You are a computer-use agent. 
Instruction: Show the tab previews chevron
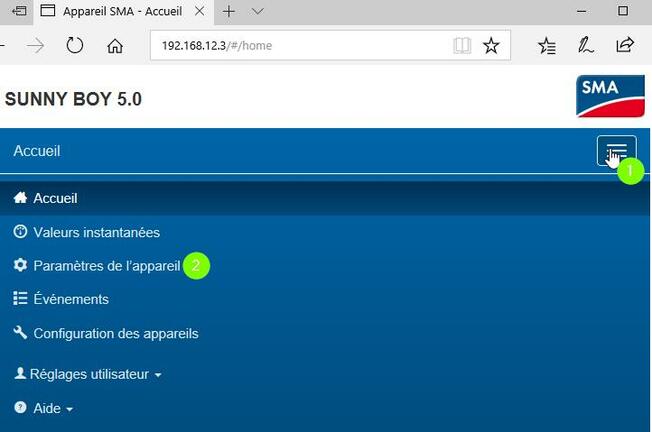tap(258, 11)
